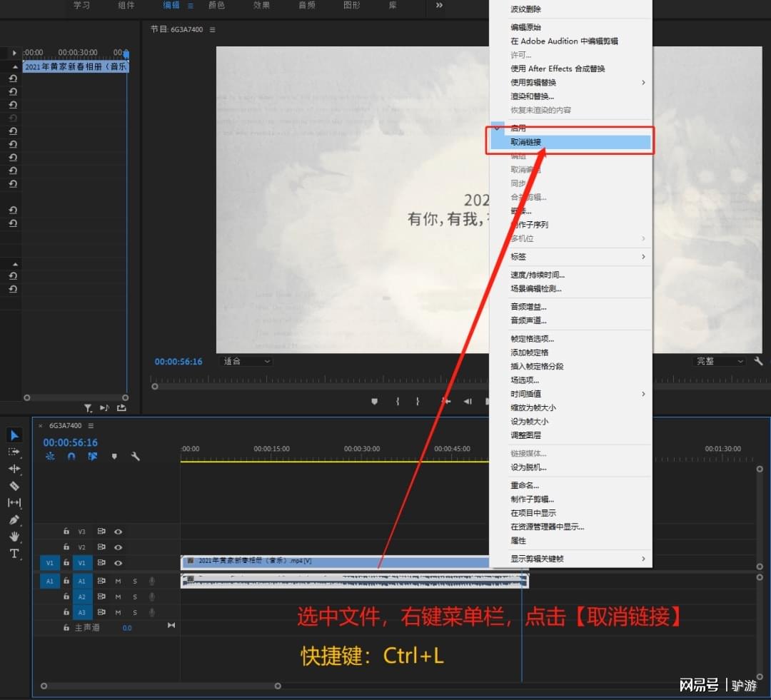Screen dimensions: 771x700
Task: Click the program monitor Add Marker button
Action: tap(375, 401)
